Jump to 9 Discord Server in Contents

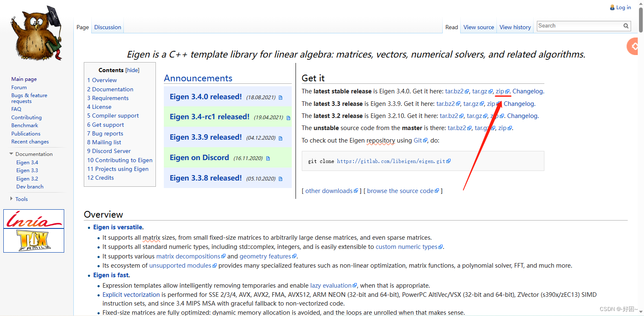pyautogui.click(x=109, y=151)
